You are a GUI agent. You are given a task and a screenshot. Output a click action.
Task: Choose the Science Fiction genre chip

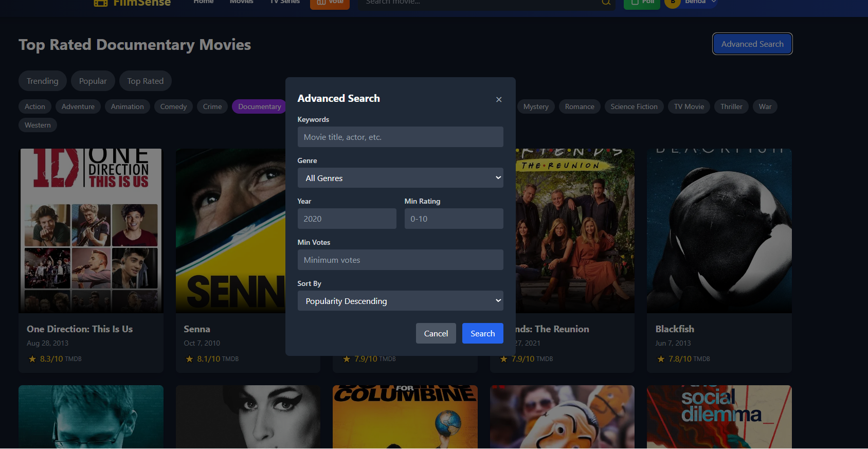coord(634,106)
